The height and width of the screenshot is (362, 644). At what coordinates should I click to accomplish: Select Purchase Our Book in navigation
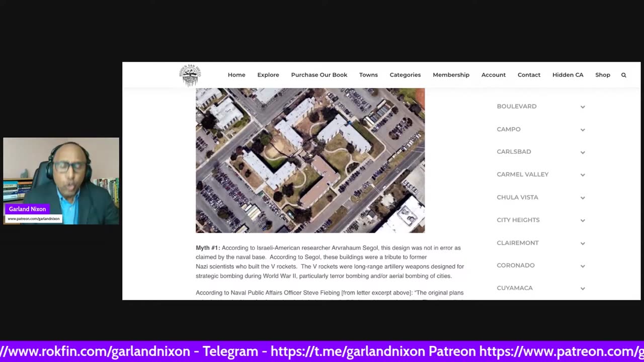pyautogui.click(x=319, y=75)
